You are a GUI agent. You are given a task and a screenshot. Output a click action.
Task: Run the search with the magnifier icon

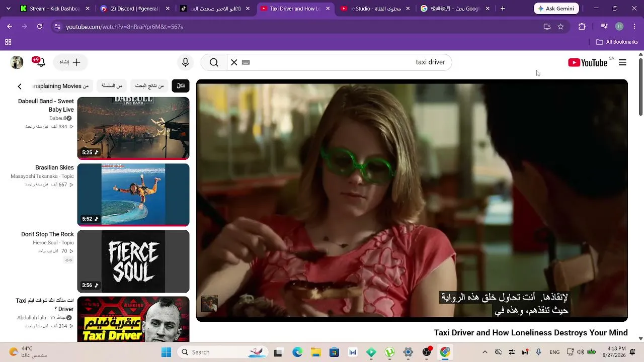click(x=214, y=62)
